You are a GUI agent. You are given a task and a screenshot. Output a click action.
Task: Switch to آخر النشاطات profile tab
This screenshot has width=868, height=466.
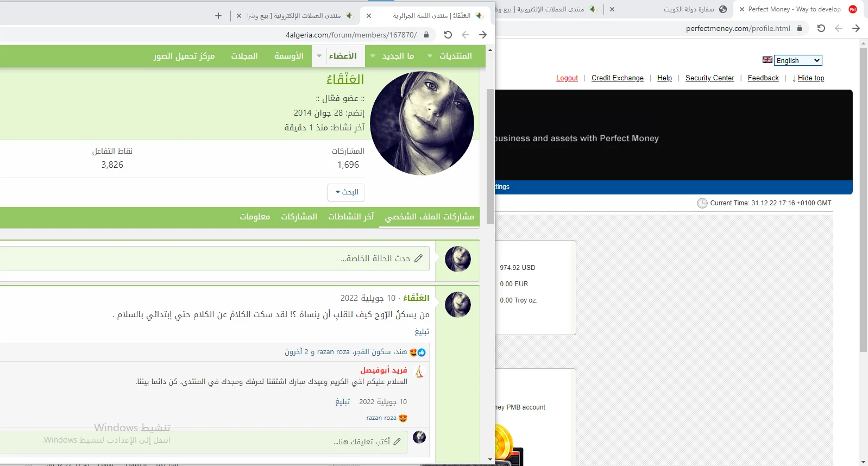click(351, 217)
